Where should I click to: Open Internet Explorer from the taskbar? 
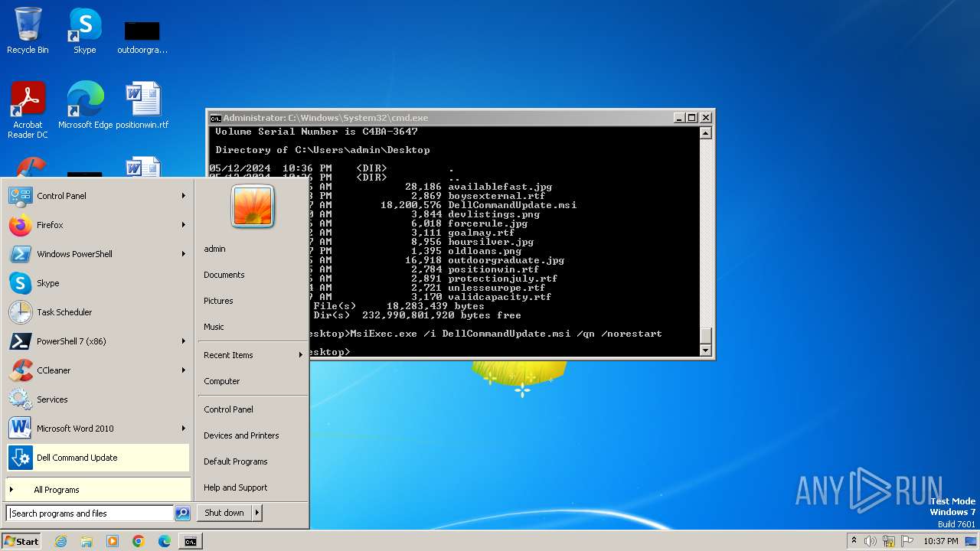(x=60, y=541)
